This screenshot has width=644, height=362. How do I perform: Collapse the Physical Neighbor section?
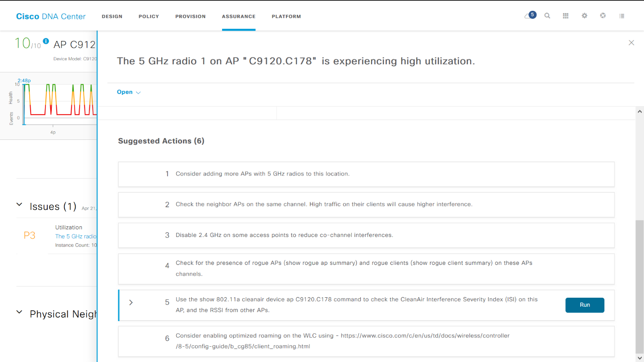point(19,312)
